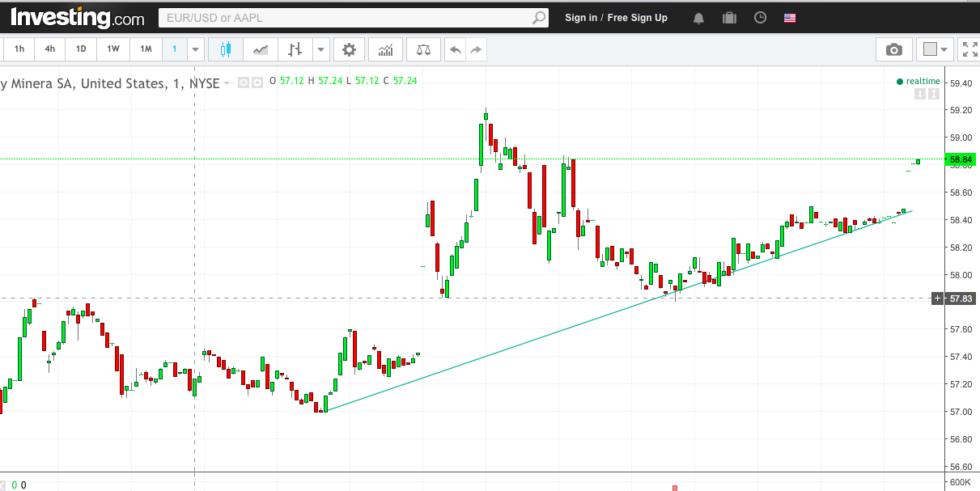
Task: Open the recent history clock icon
Action: coord(760,18)
